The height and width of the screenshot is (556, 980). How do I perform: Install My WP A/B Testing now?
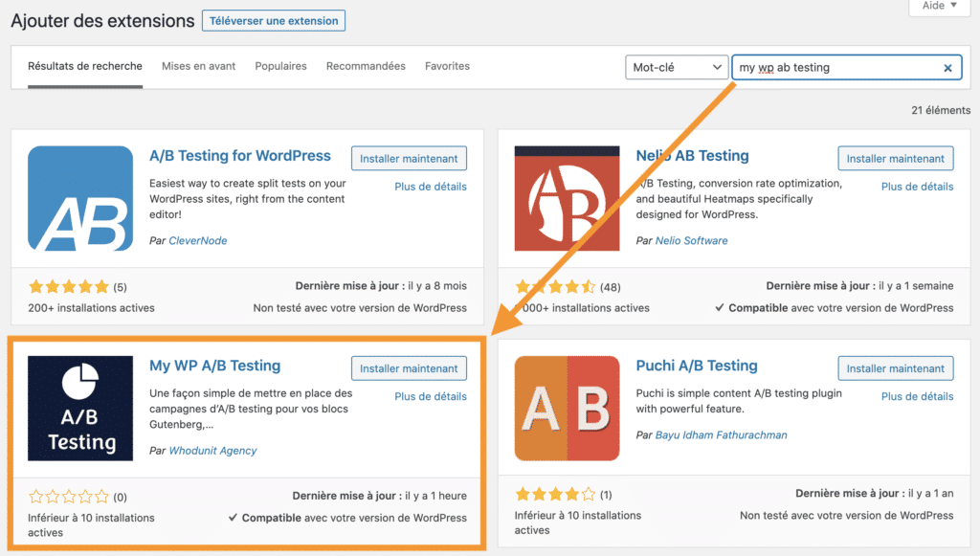tap(409, 368)
